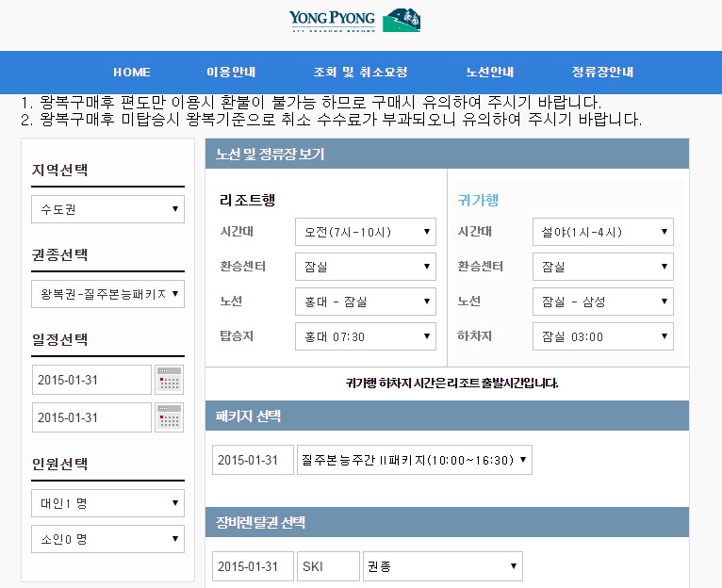This screenshot has width=722, height=588.
Task: Click the second schedule date input field
Action: click(91, 417)
